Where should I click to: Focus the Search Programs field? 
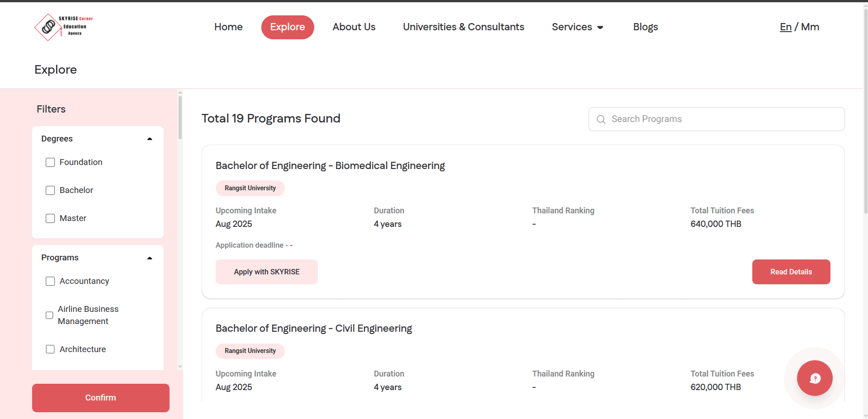click(723, 119)
